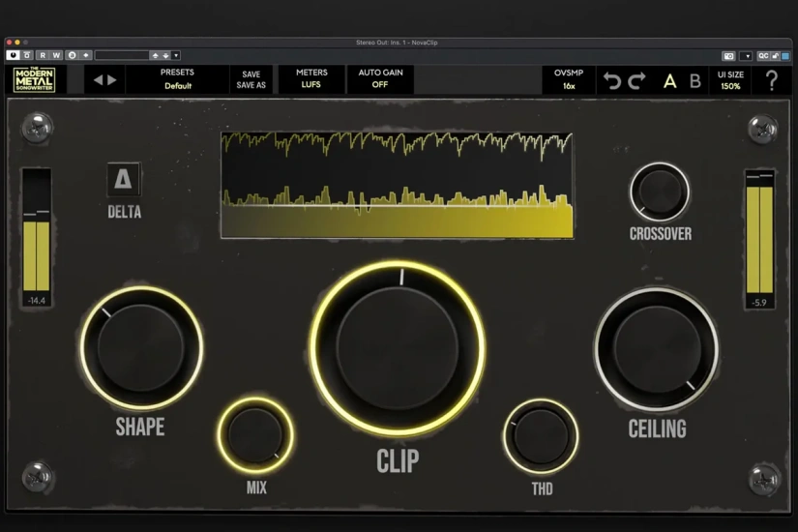The image size is (798, 532).
Task: Change METERS LUFS mode
Action: [x=311, y=79]
